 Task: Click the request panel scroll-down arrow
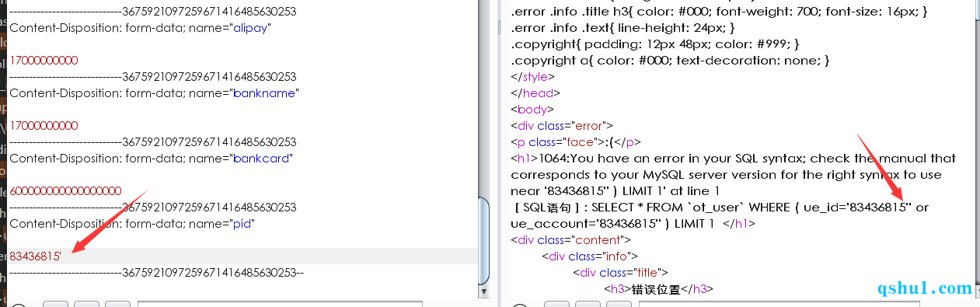484,291
